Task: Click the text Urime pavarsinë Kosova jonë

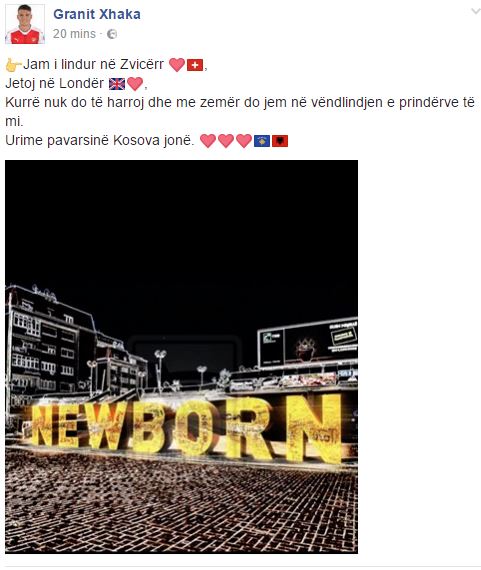Action: pyautogui.click(x=100, y=140)
